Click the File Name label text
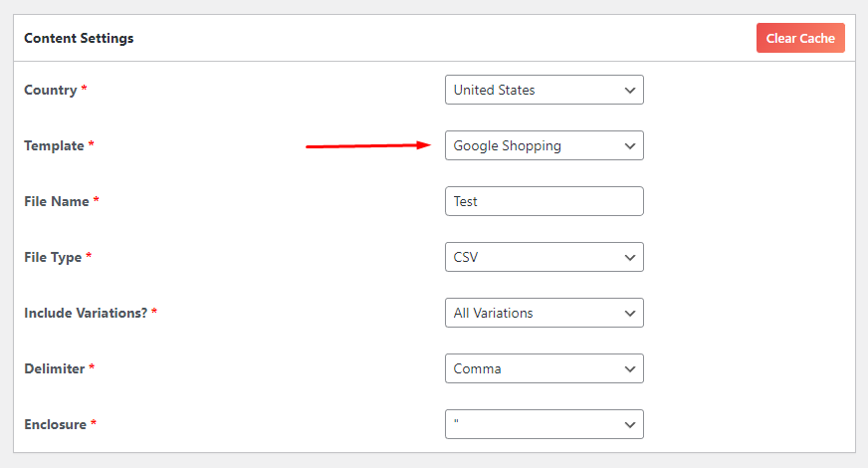 point(56,201)
